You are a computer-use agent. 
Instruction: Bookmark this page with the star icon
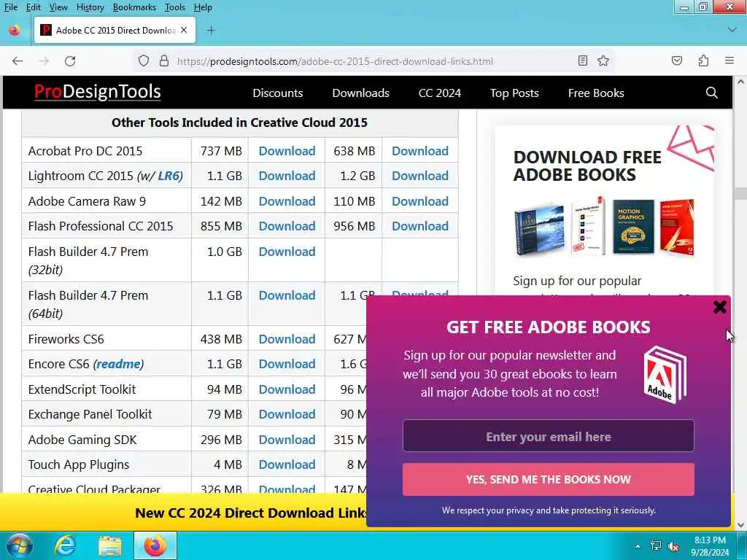point(603,61)
